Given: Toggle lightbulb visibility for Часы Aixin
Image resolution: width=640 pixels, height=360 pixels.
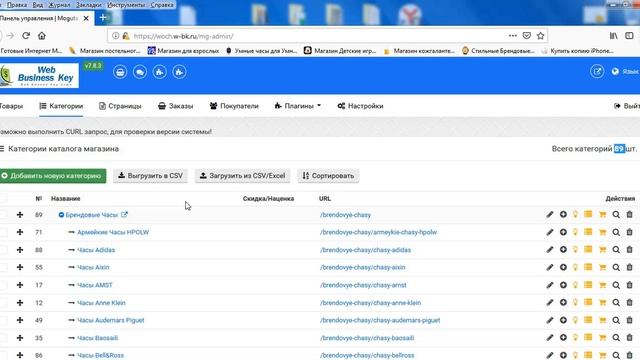Looking at the screenshot, I should pos(575,267).
